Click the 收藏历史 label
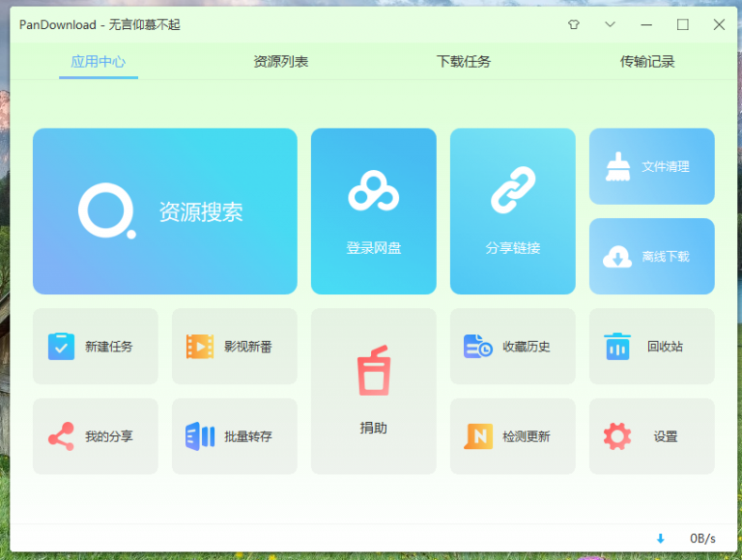Image resolution: width=742 pixels, height=560 pixels. pos(527,347)
